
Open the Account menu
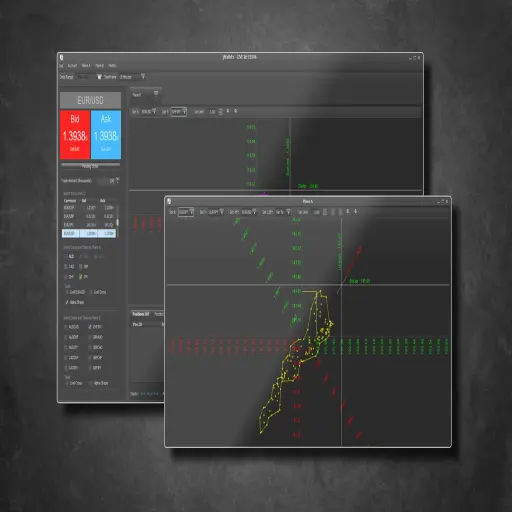tap(72, 66)
